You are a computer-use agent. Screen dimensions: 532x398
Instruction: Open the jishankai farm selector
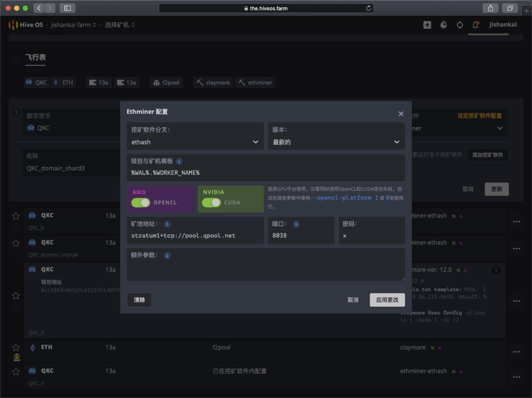click(73, 25)
